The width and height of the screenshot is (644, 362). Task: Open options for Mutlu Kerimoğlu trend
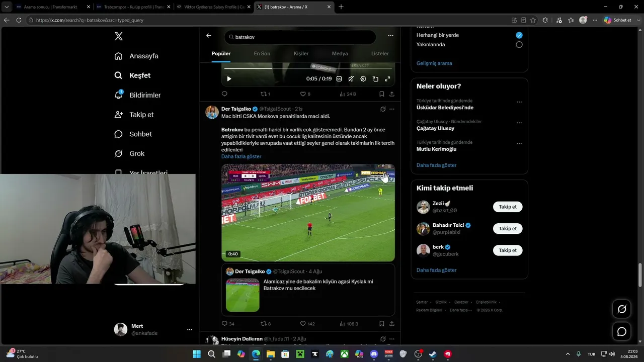tap(519, 144)
